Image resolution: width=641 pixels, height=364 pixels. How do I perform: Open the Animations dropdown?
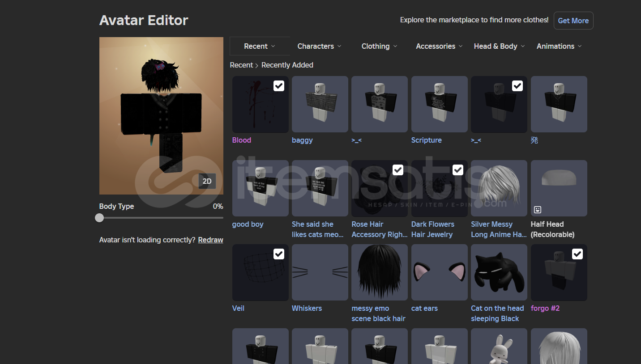[559, 46]
